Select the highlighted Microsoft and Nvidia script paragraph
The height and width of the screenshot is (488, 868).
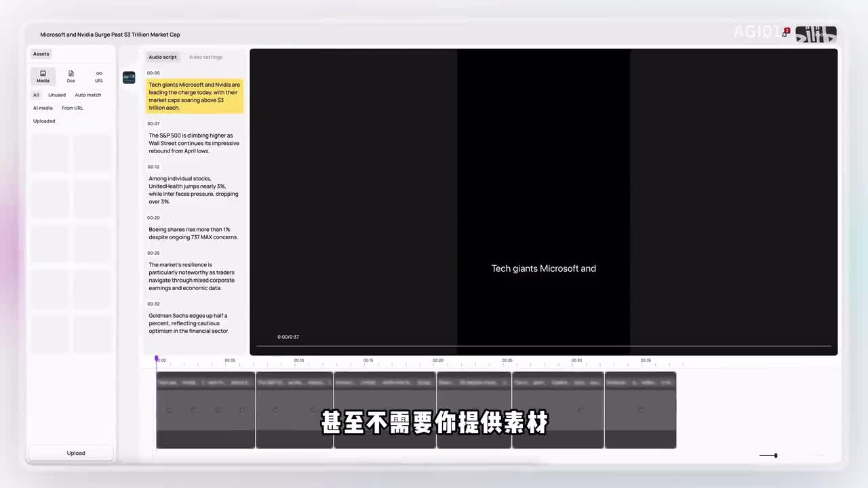click(x=195, y=96)
